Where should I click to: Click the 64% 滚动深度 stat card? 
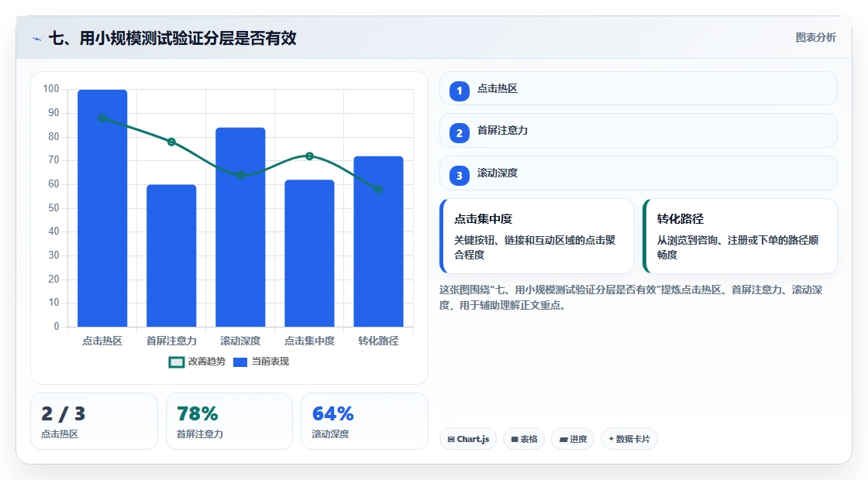[x=364, y=421]
